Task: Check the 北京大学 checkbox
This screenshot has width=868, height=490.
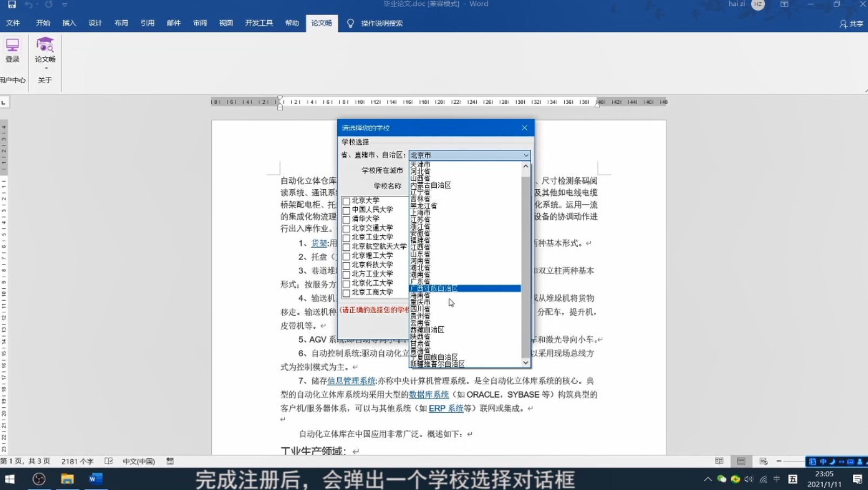Action: (x=346, y=201)
